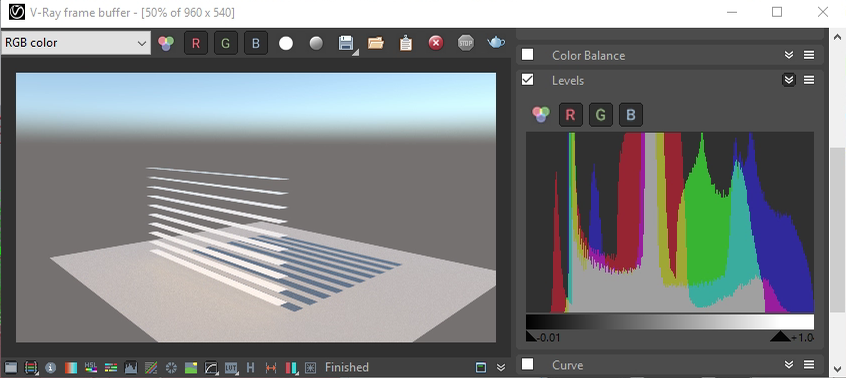Toggle stereo red/cyan icon
The height and width of the screenshot is (378, 846).
[x=291, y=368]
